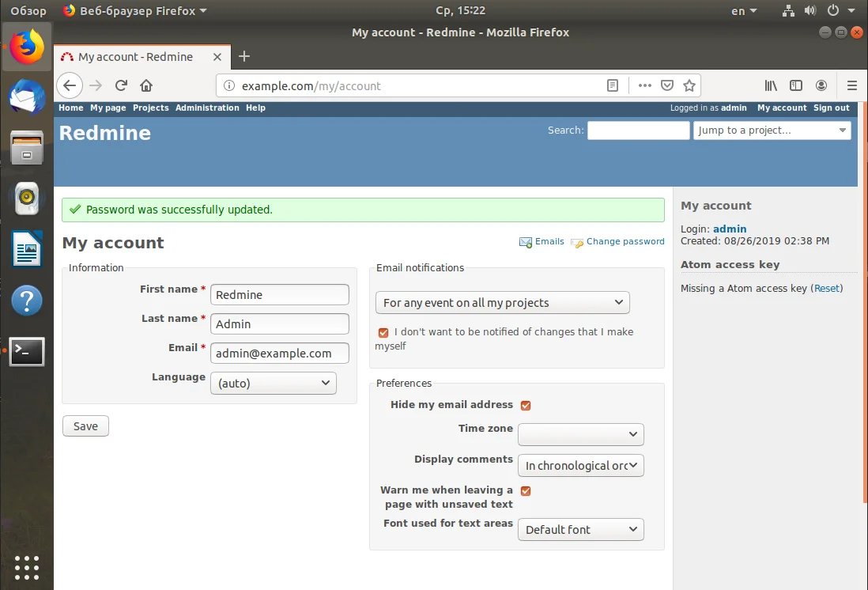This screenshot has height=590, width=868.
Task: Expand the Language dropdown
Action: pos(274,384)
